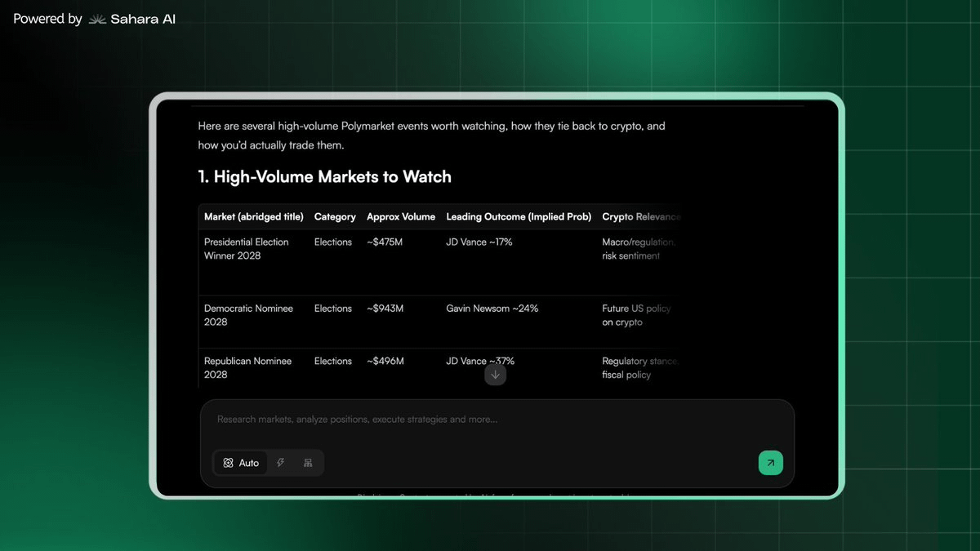Select the Democratic Nominee 2028 cell
The image size is (980, 551).
[x=248, y=315]
